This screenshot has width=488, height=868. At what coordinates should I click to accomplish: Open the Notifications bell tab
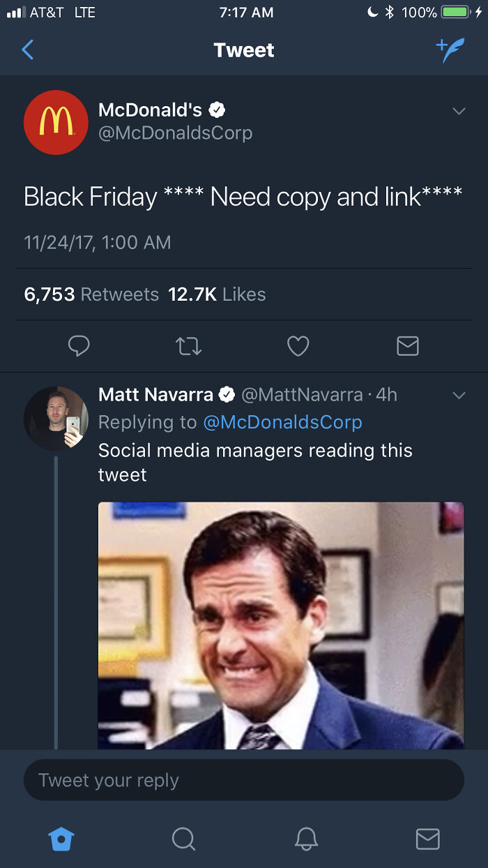(x=306, y=839)
